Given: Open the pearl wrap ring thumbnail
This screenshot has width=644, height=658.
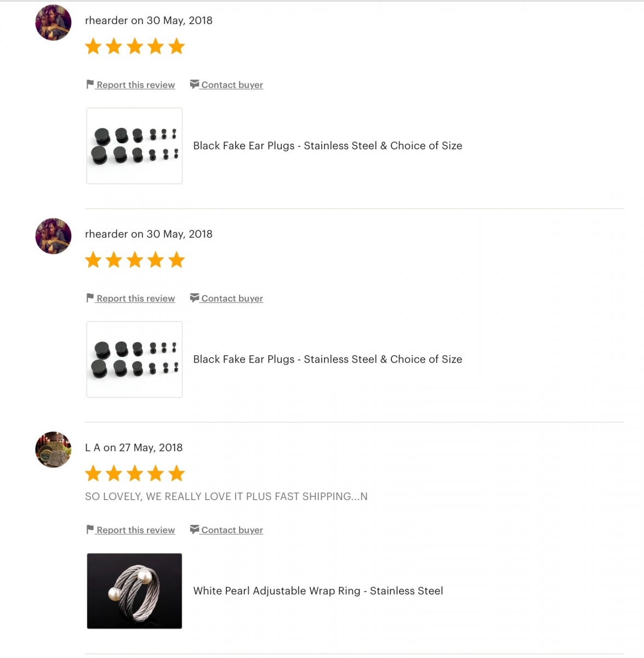Looking at the screenshot, I should [x=134, y=591].
